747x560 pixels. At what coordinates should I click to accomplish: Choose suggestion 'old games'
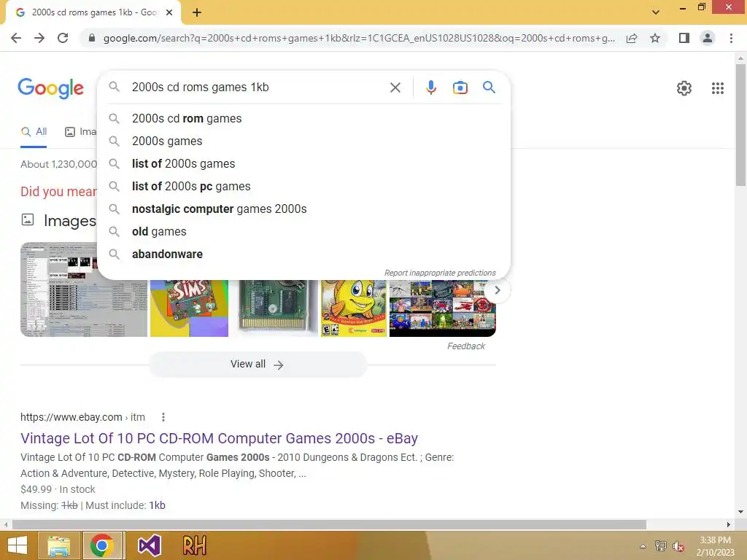coord(303,231)
